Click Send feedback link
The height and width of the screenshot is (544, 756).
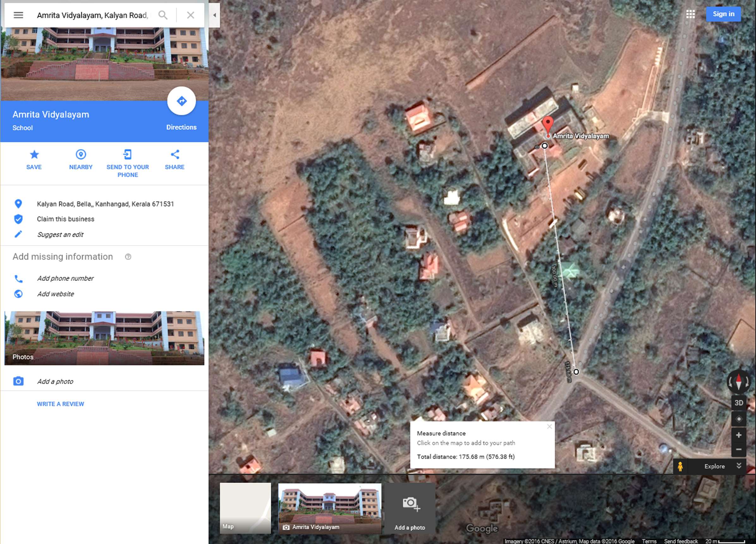point(681,541)
